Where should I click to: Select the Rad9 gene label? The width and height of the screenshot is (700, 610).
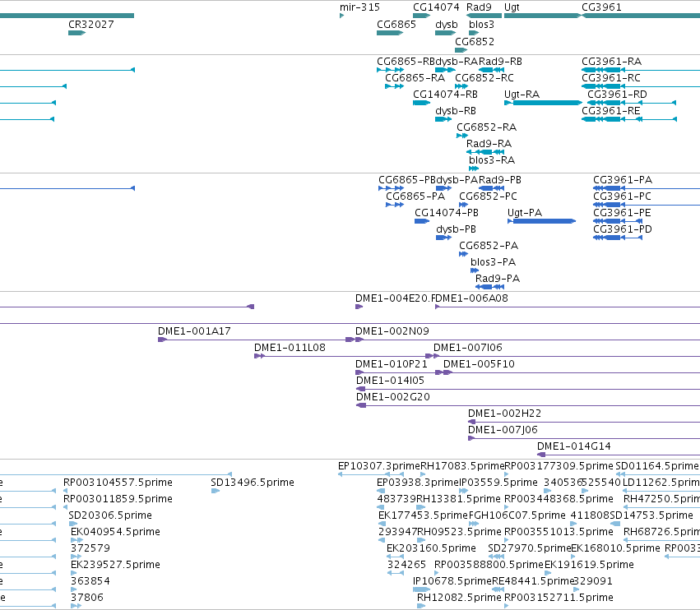[479, 7]
